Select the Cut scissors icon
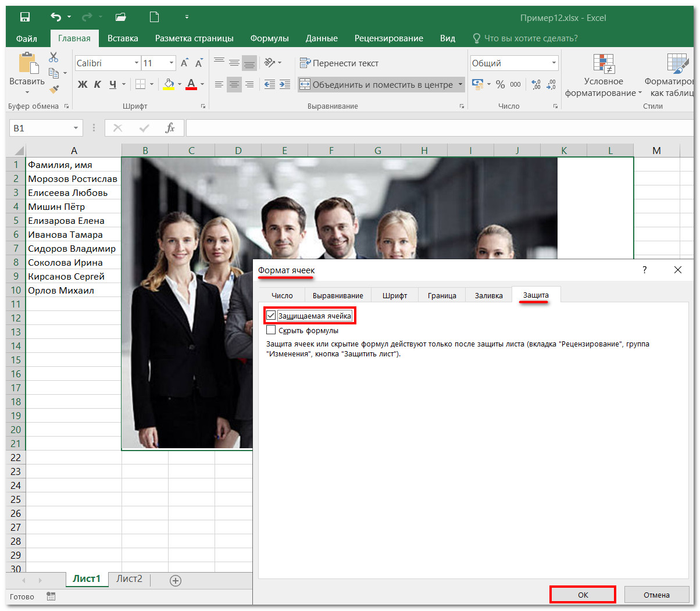This screenshot has height=611, width=700. [x=53, y=57]
